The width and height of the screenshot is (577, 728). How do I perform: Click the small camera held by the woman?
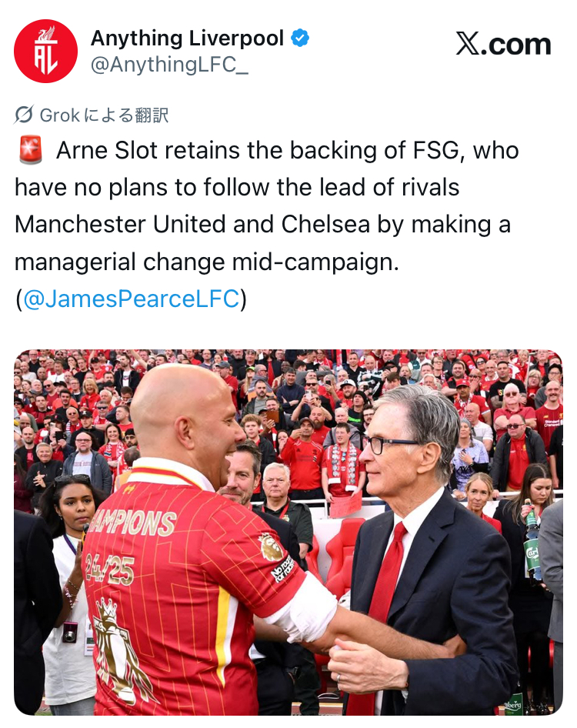click(70, 632)
